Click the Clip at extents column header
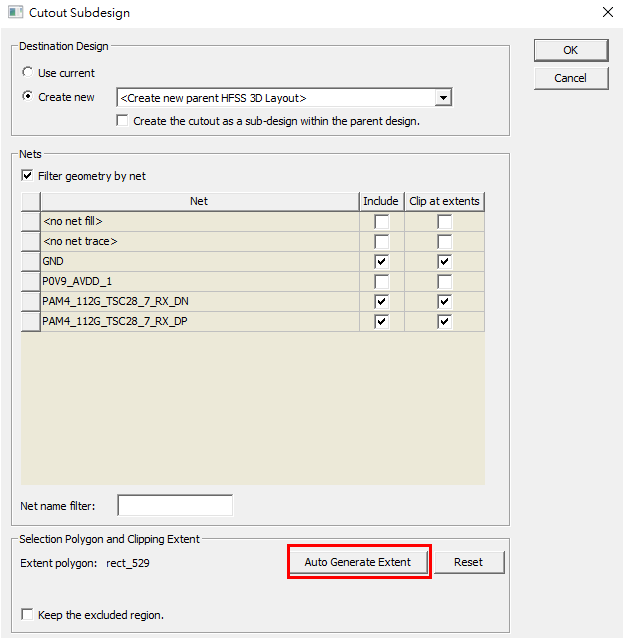The height and width of the screenshot is (638, 623). 444,201
